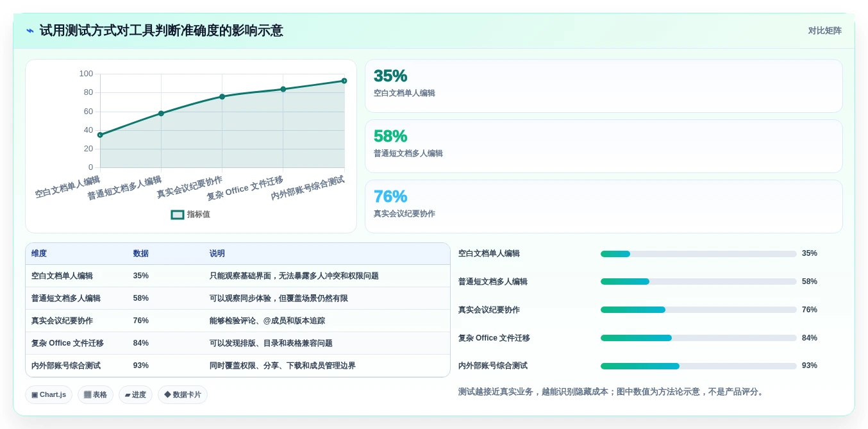This screenshot has height=429, width=868.
Task: Click table cell 空白文档单人编辑
Action: point(62,276)
